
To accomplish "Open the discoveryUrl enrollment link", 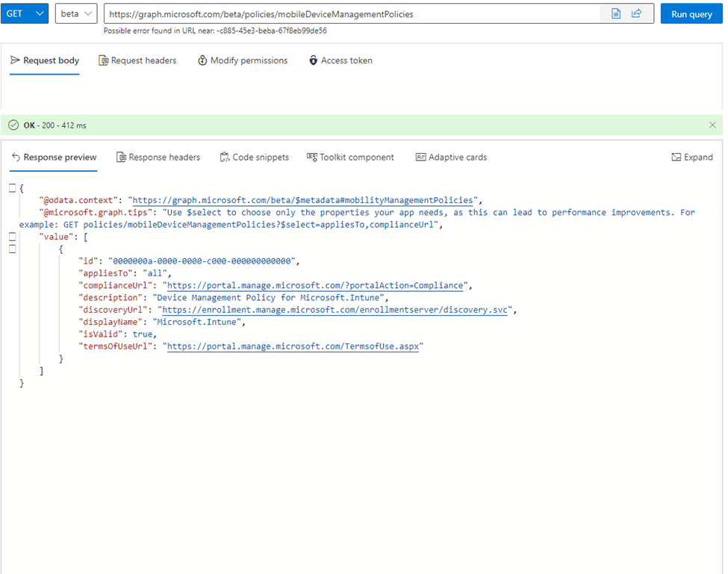I will pos(335,310).
